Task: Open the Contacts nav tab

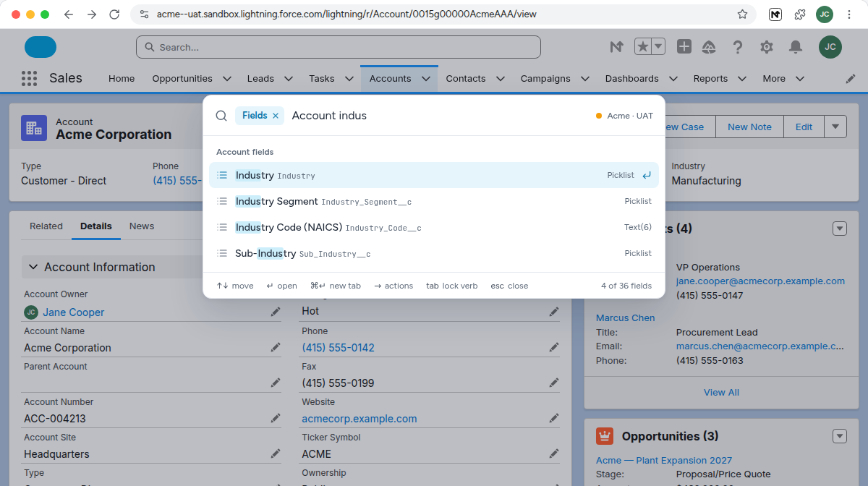Action: pos(466,78)
